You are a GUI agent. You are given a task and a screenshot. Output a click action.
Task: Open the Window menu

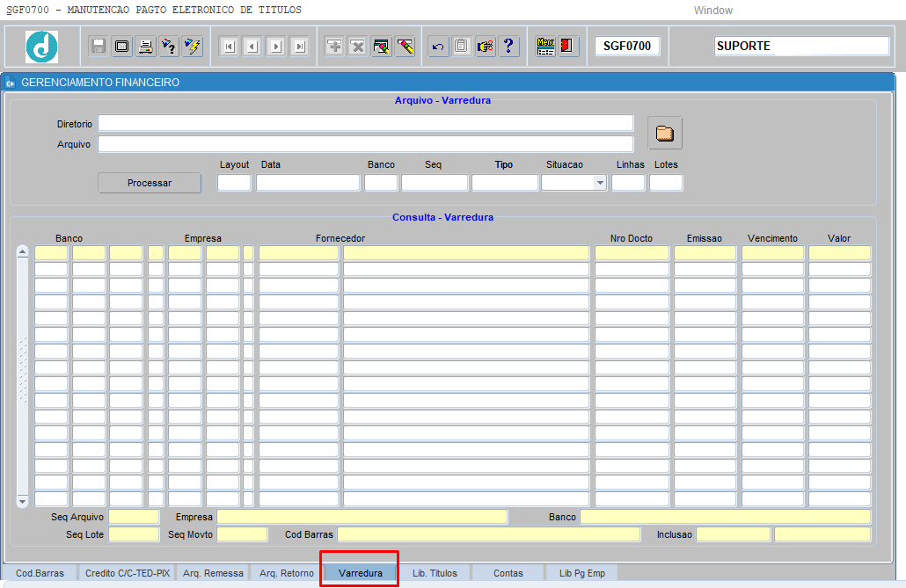712,11
